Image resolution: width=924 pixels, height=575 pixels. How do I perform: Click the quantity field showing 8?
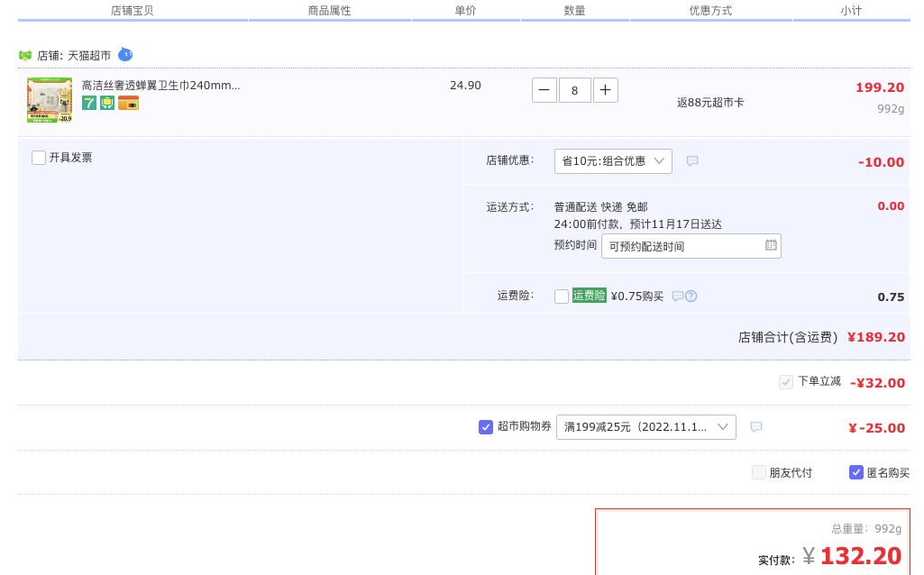574,90
